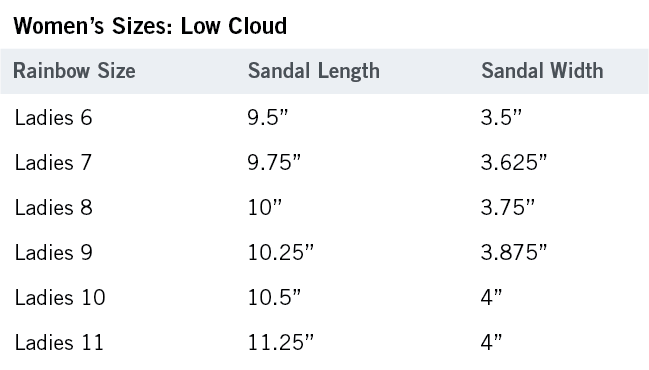The height and width of the screenshot is (370, 649).
Task: Click the Women's Sizes: Low Cloud heading
Action: click(x=150, y=26)
